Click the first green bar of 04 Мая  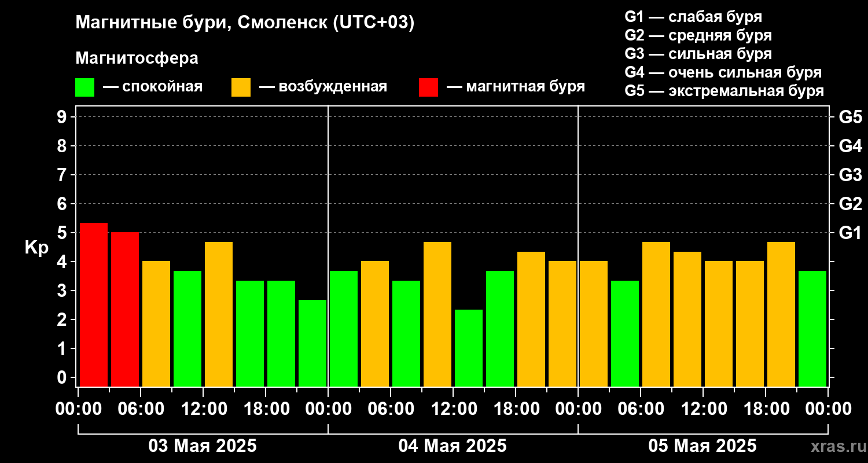tap(344, 328)
